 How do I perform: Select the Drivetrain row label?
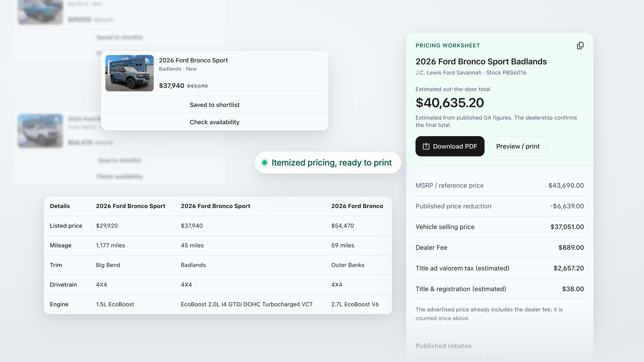63,285
